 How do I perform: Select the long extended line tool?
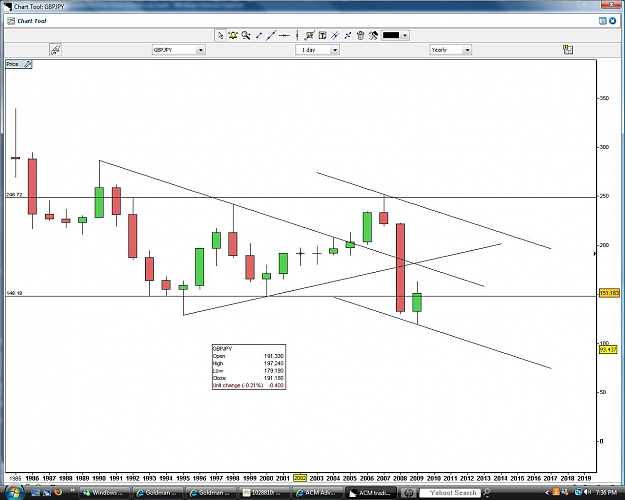271,35
